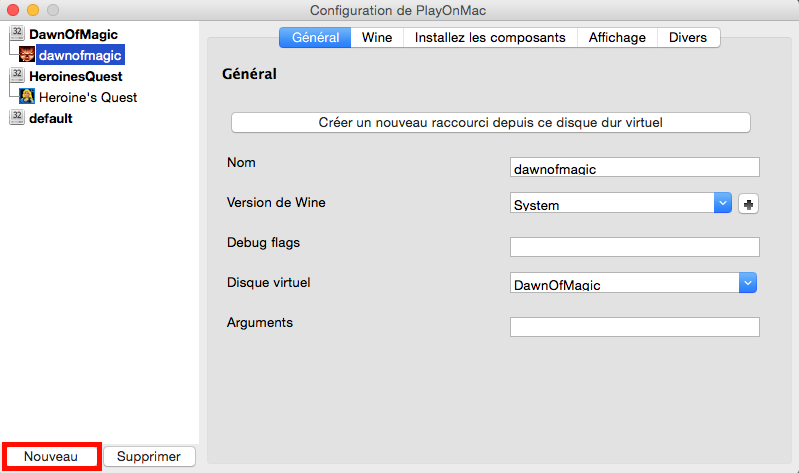Switch to the Affichage tab
The width and height of the screenshot is (799, 473).
[x=617, y=37]
